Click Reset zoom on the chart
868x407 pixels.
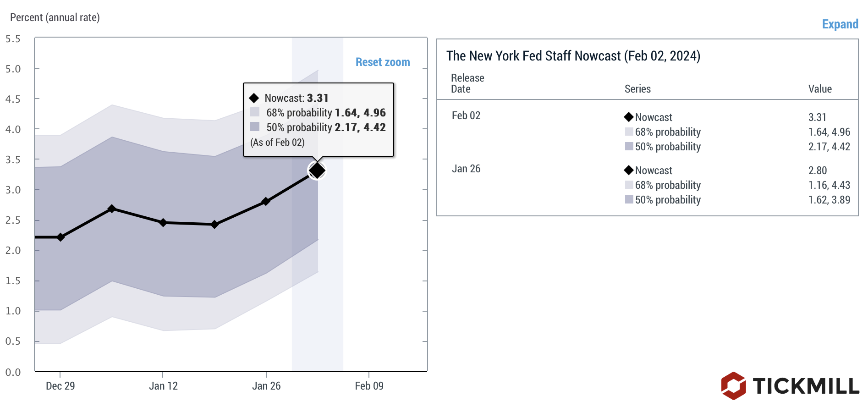pyautogui.click(x=383, y=62)
